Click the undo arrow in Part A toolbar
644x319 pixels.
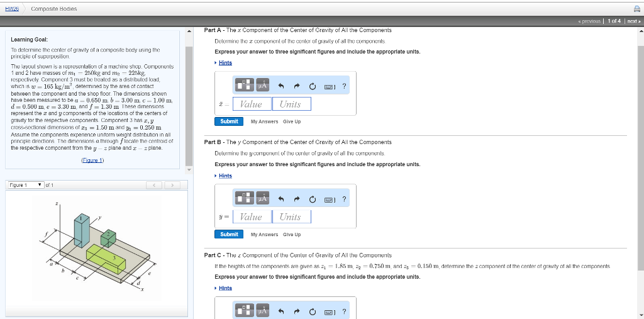click(284, 87)
